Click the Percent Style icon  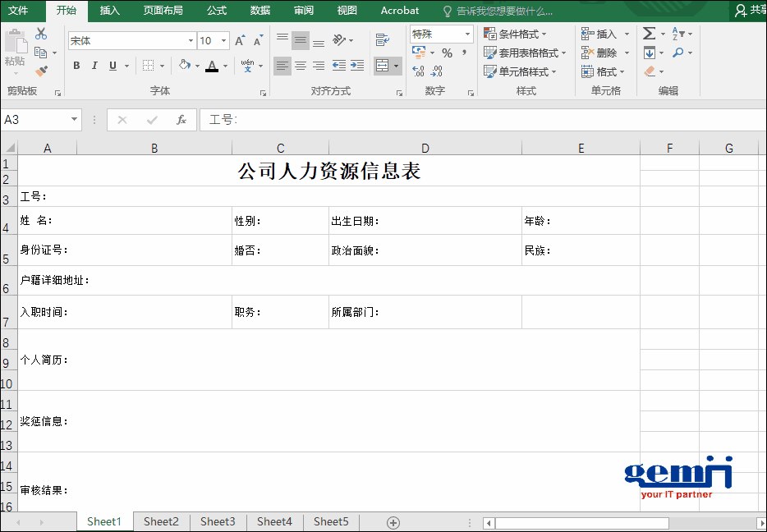pos(447,53)
